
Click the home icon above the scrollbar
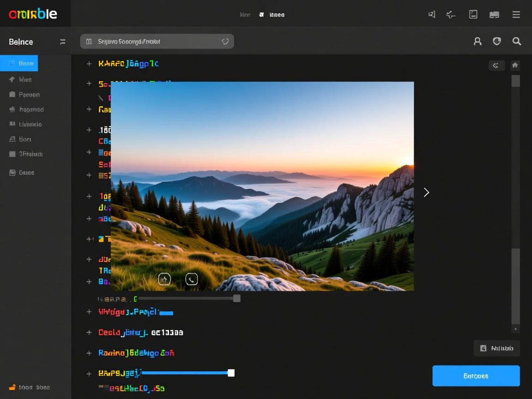point(515,65)
